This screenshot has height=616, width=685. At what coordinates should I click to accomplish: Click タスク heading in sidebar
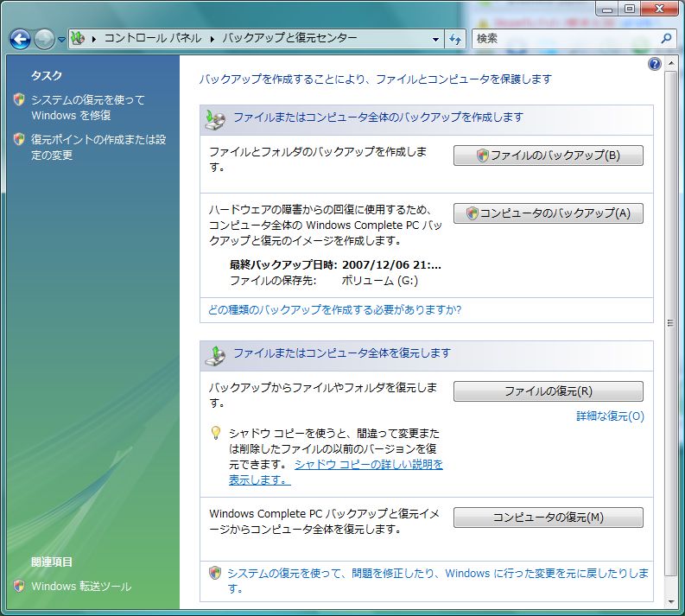click(x=47, y=75)
